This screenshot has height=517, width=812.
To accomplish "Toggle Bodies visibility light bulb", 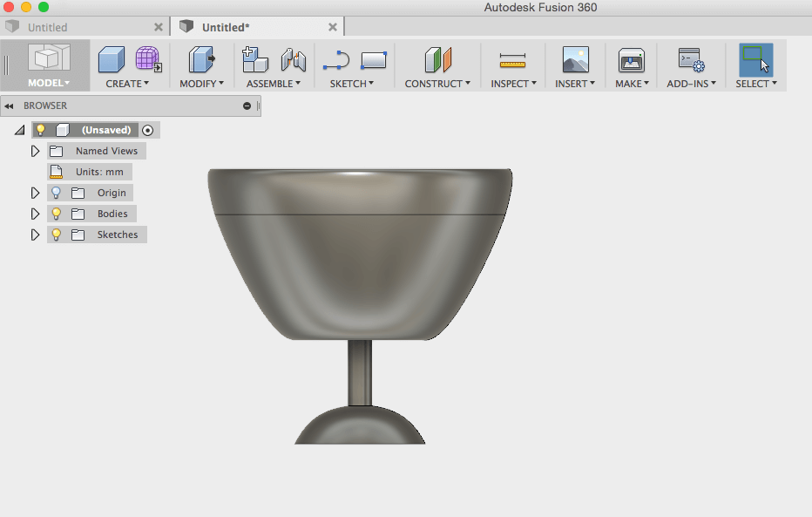I will point(56,214).
